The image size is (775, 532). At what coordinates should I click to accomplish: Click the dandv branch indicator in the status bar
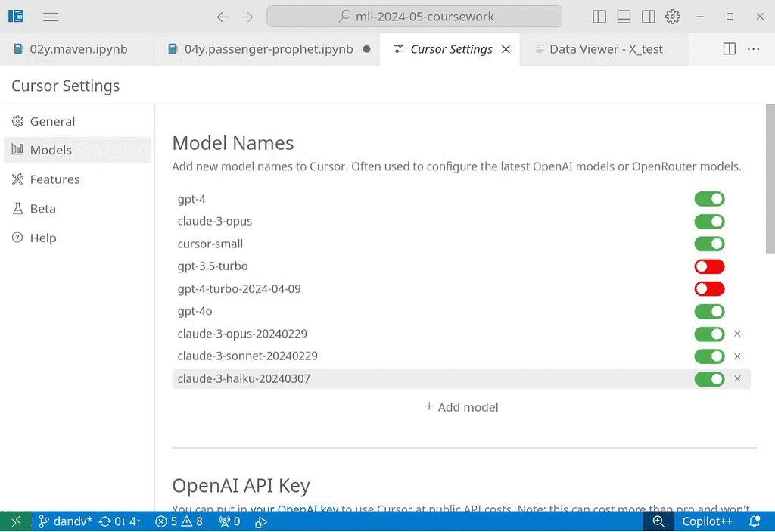coord(64,521)
